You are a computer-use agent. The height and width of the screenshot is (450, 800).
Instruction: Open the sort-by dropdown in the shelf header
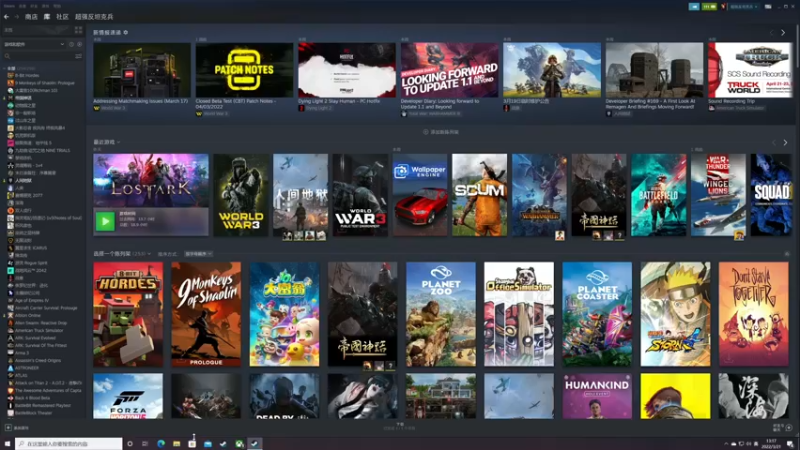coord(198,254)
